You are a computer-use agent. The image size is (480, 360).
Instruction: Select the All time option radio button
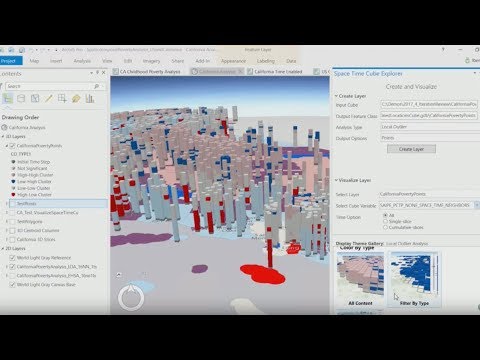point(385,215)
